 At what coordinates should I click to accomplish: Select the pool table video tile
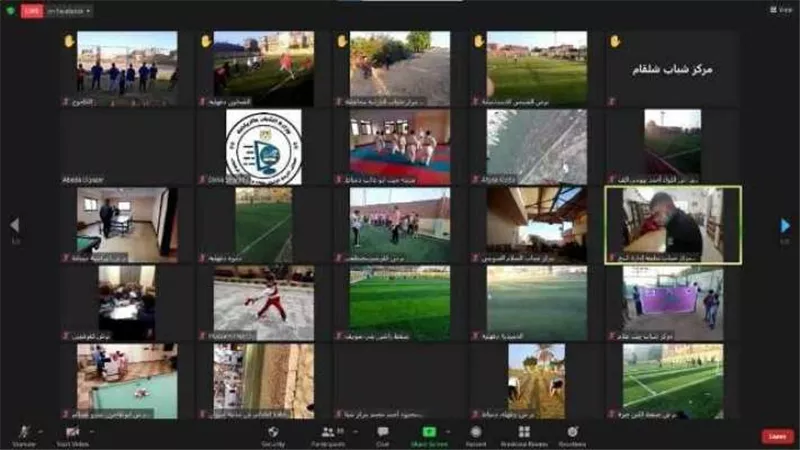pyautogui.click(x=128, y=381)
